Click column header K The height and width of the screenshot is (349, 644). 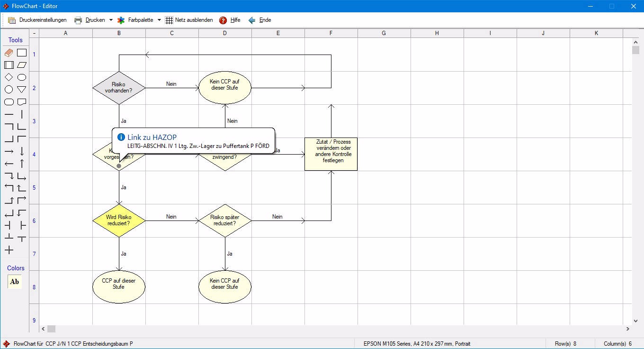(596, 33)
